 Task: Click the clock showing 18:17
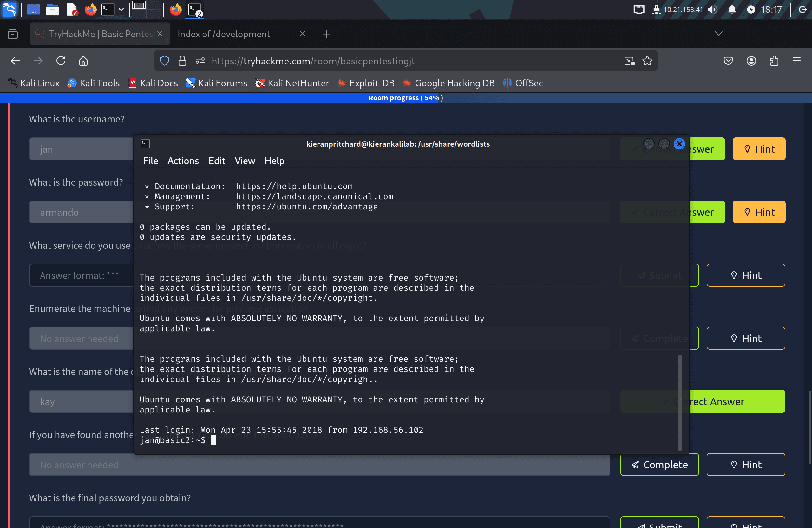pyautogui.click(x=772, y=10)
